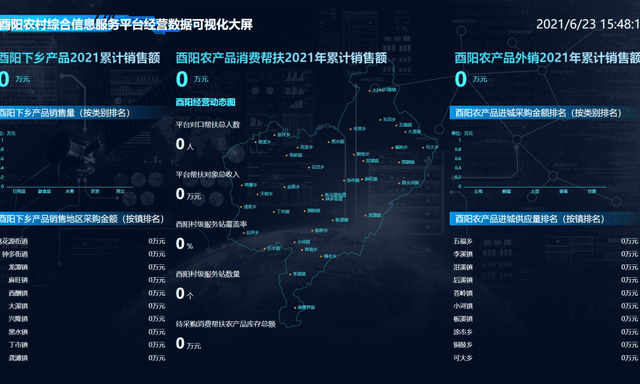This screenshot has height=384, width=640.
Task: Select 酉酬镇 row in left ranking list
Action: coord(83,293)
